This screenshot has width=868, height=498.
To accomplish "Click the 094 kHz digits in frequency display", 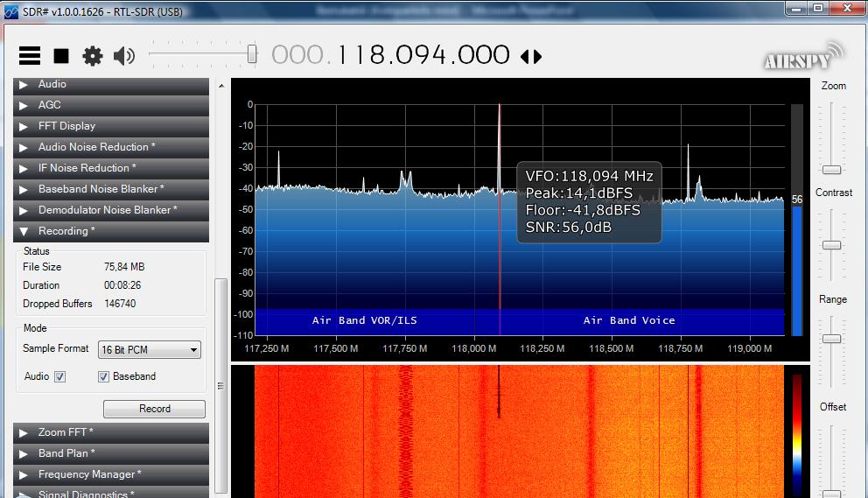I will pyautogui.click(x=421, y=55).
